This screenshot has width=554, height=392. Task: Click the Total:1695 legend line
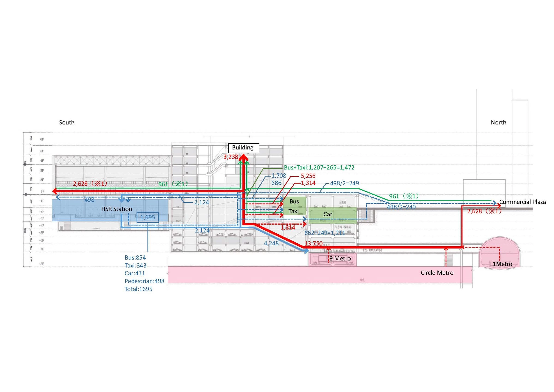point(138,289)
